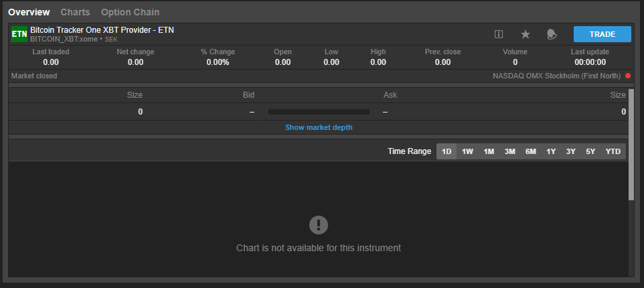The image size is (644, 288).
Task: Click the Open price value
Action: click(283, 62)
